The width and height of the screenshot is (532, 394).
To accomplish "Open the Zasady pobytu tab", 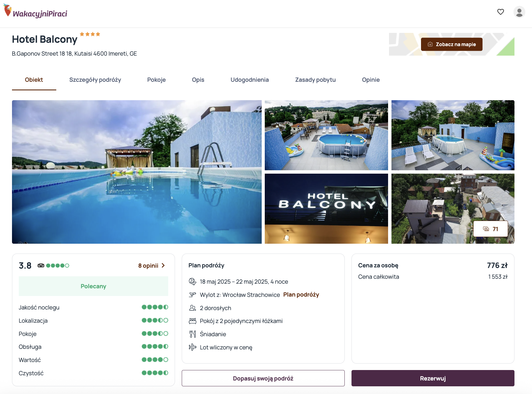I will tap(316, 80).
